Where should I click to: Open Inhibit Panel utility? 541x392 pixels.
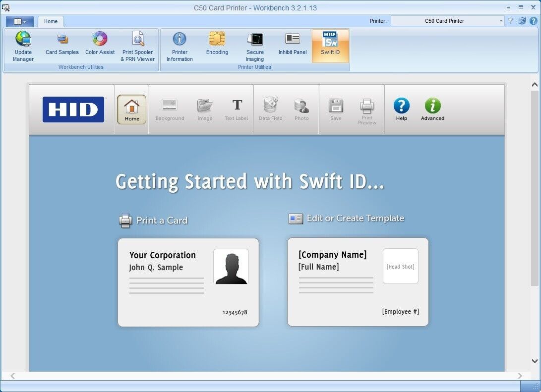click(293, 43)
